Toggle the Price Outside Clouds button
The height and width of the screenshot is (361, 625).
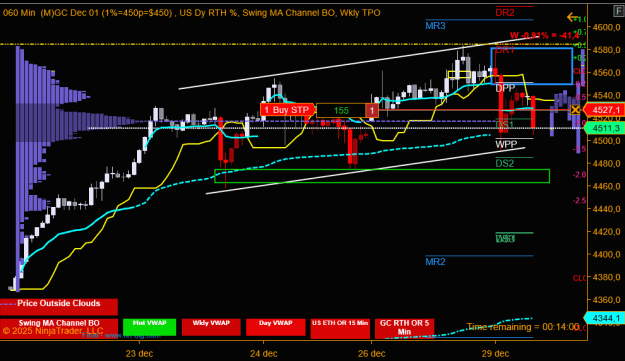tap(59, 307)
